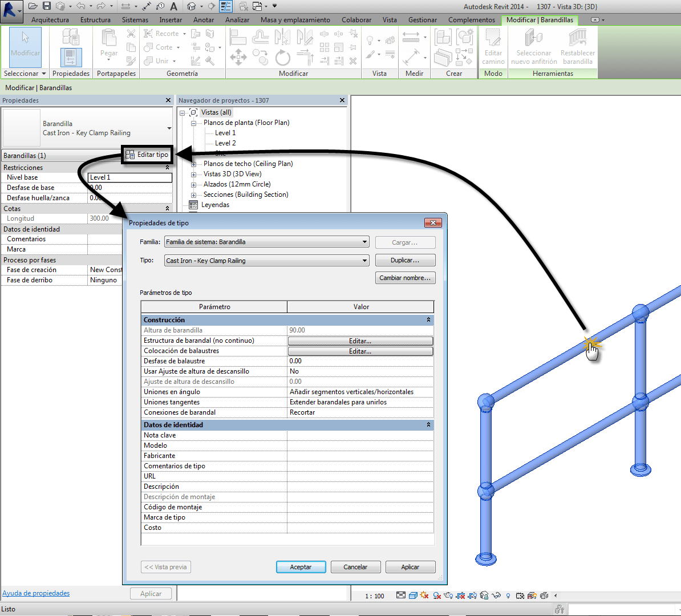Click the Detail Level icon in view bar
The image size is (681, 616).
pyautogui.click(x=401, y=595)
